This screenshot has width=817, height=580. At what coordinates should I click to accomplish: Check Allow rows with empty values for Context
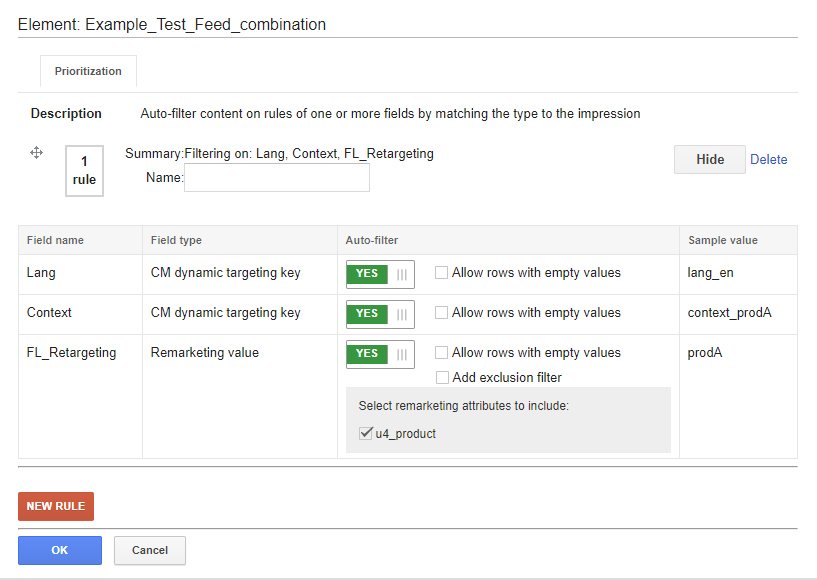[x=441, y=313]
